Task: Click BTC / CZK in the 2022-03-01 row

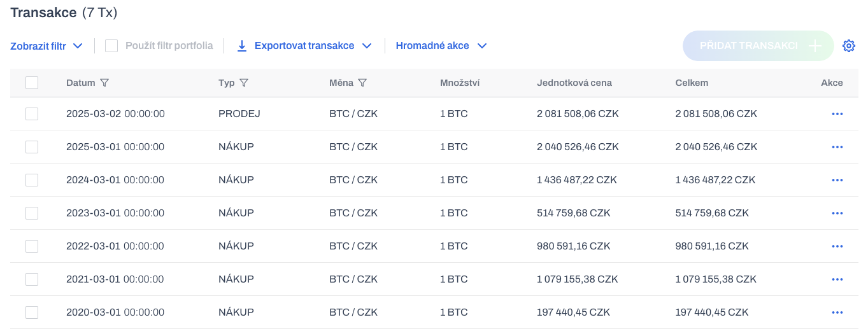Action: click(x=353, y=246)
